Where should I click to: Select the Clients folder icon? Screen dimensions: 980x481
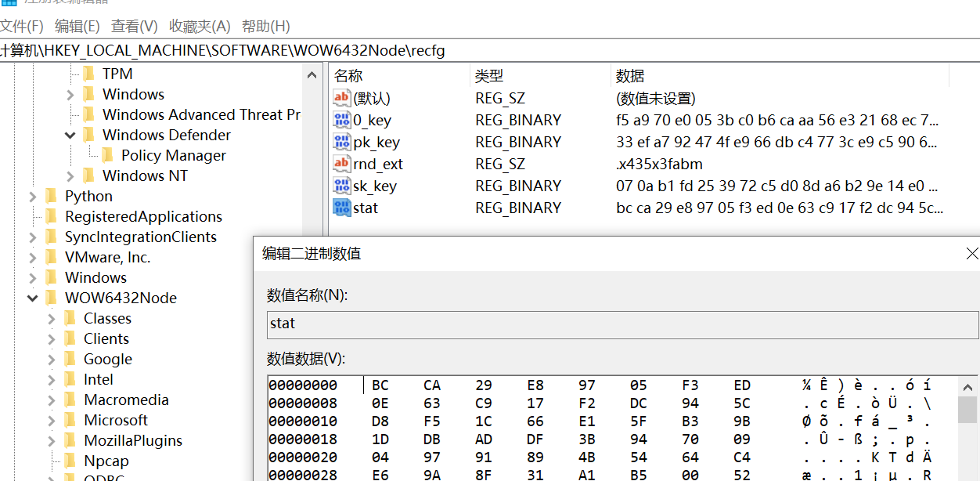[70, 338]
